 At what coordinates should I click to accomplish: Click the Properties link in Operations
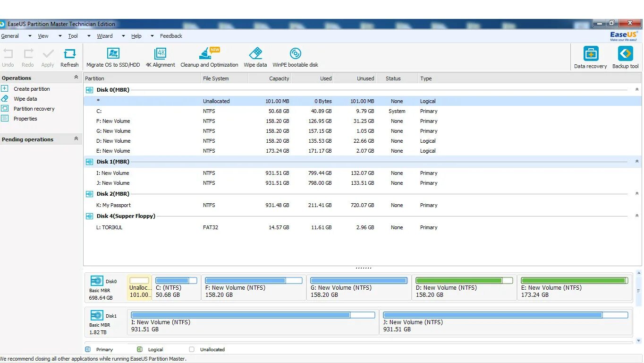[x=25, y=119]
